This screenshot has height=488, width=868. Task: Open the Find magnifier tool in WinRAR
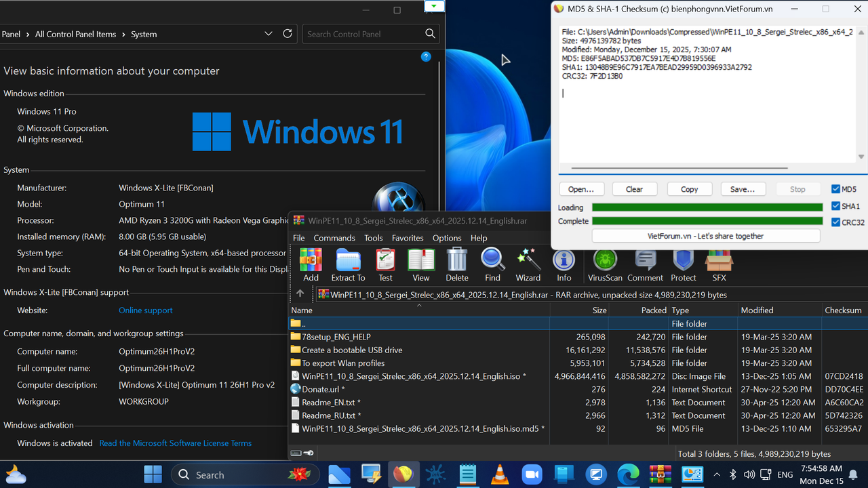coord(492,264)
